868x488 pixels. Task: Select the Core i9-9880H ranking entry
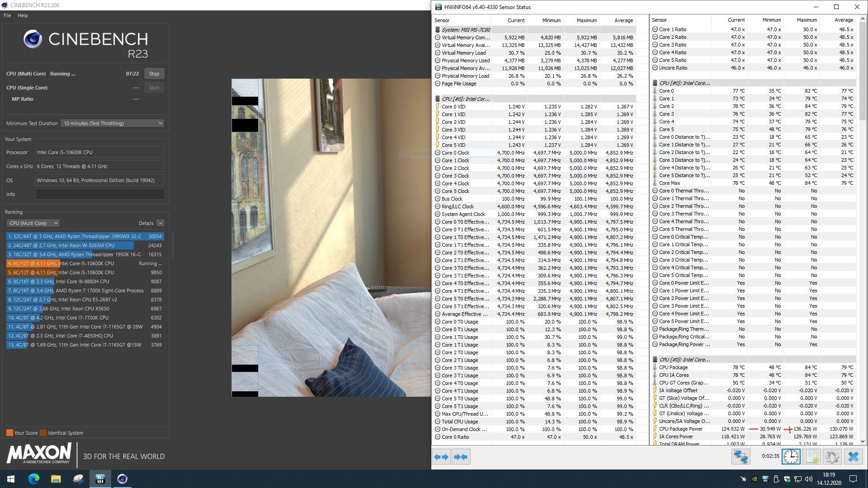[x=85, y=282]
